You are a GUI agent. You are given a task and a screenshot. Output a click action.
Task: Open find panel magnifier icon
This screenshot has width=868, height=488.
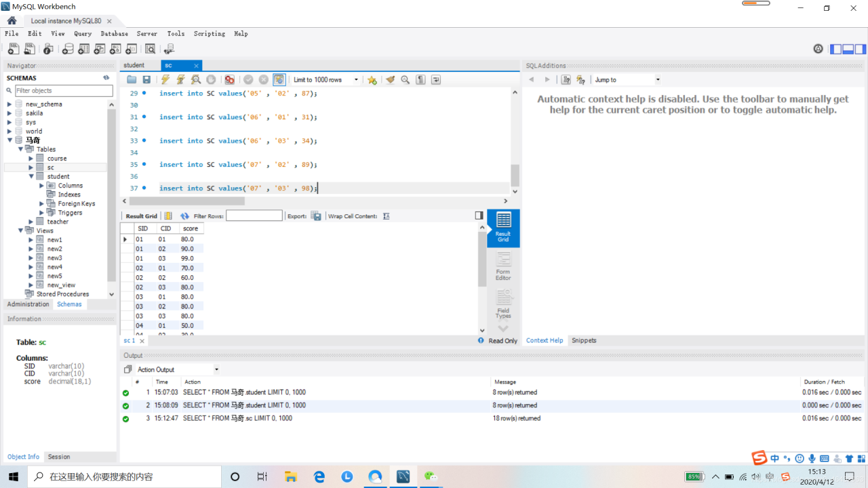[x=406, y=79]
